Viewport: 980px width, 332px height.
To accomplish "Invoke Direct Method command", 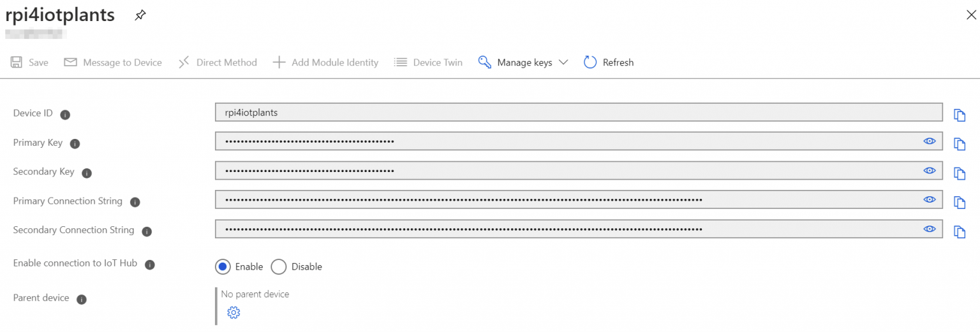I will tap(217, 62).
